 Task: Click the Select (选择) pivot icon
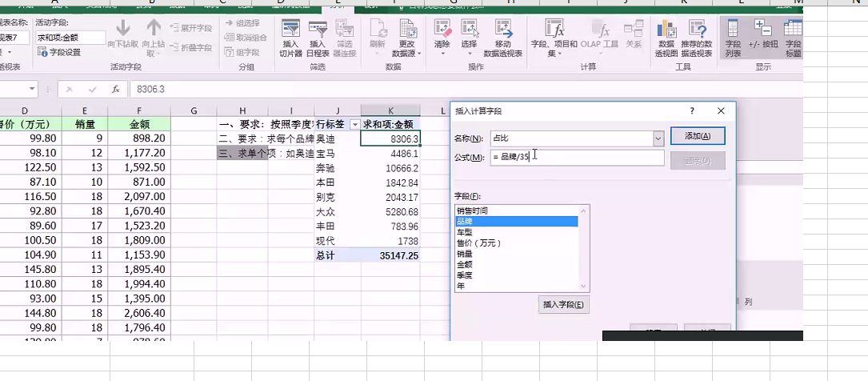tap(470, 29)
